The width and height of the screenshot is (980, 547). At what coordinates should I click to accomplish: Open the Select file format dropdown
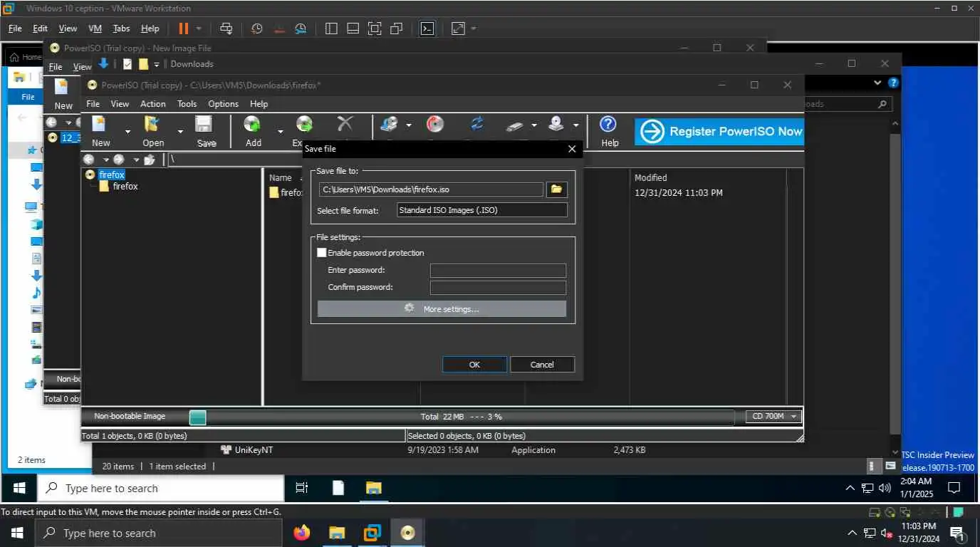[482, 210]
